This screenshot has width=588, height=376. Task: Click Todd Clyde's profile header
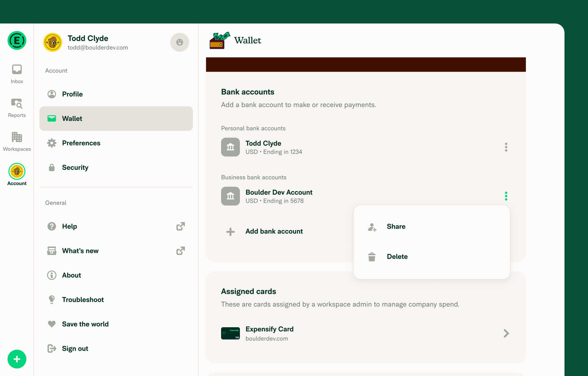click(x=88, y=42)
